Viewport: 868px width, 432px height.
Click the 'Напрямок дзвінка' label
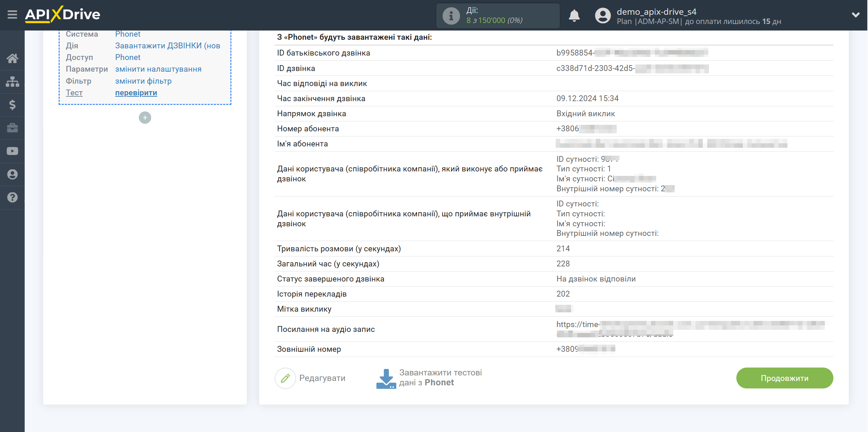[x=311, y=113]
